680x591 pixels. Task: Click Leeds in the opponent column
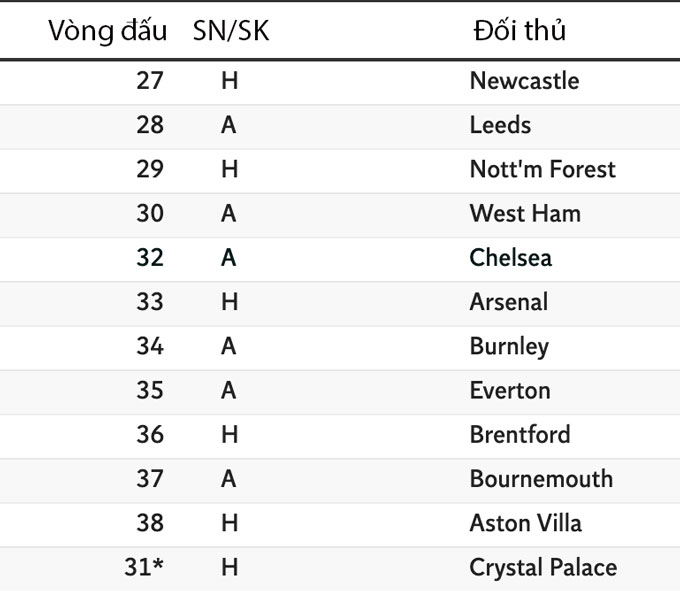pos(500,125)
